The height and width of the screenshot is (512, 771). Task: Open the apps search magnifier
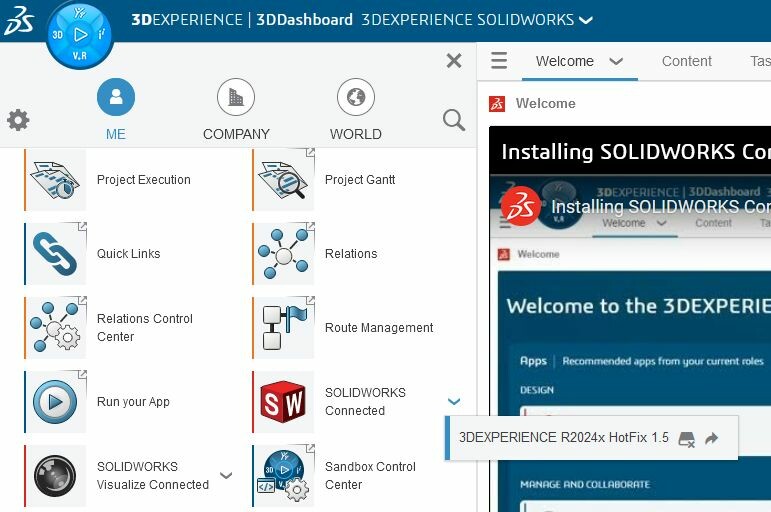453,120
